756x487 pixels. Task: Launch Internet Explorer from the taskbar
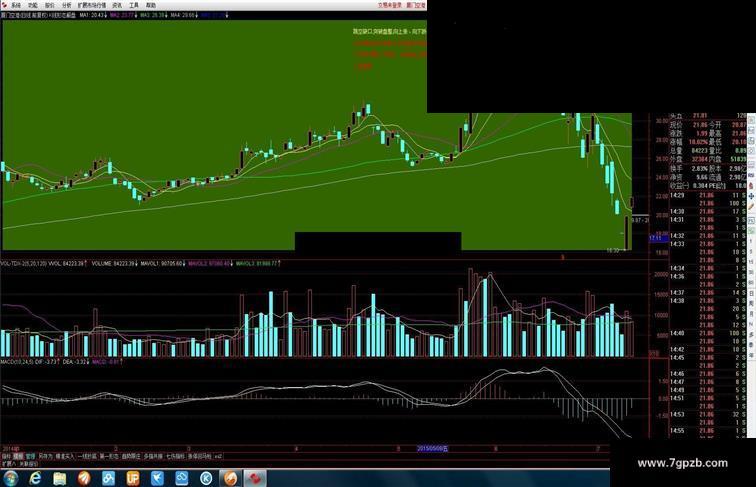click(x=35, y=478)
